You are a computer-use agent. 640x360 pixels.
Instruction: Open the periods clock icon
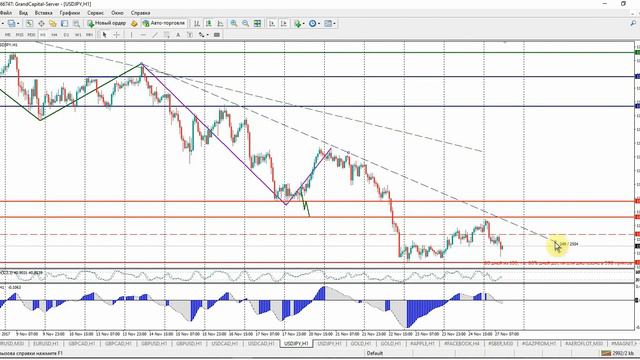312,24
